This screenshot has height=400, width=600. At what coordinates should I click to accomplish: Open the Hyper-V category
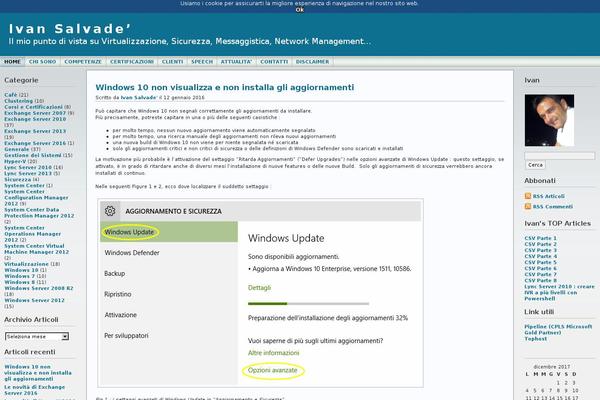[15, 162]
